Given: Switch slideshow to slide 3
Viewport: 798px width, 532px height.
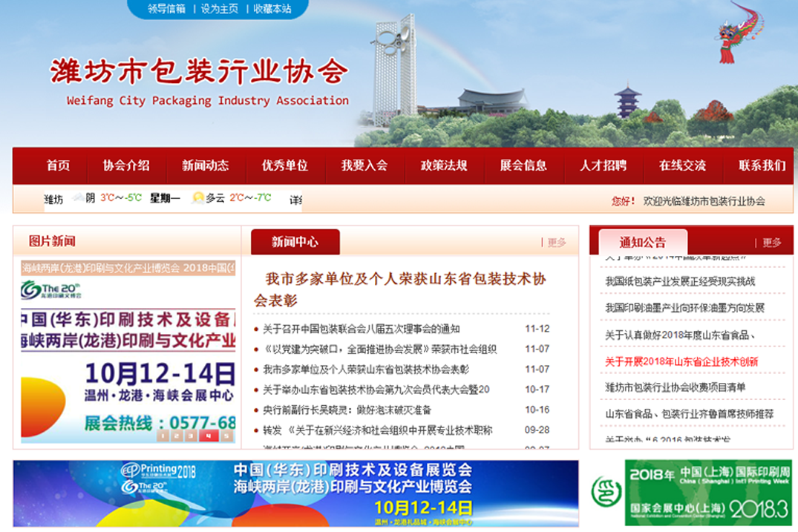Looking at the screenshot, I should pos(190,436).
